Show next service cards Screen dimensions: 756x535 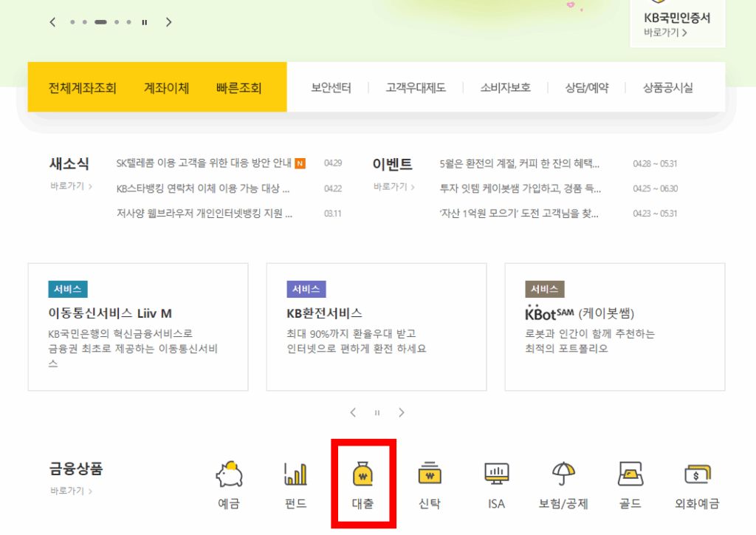401,412
